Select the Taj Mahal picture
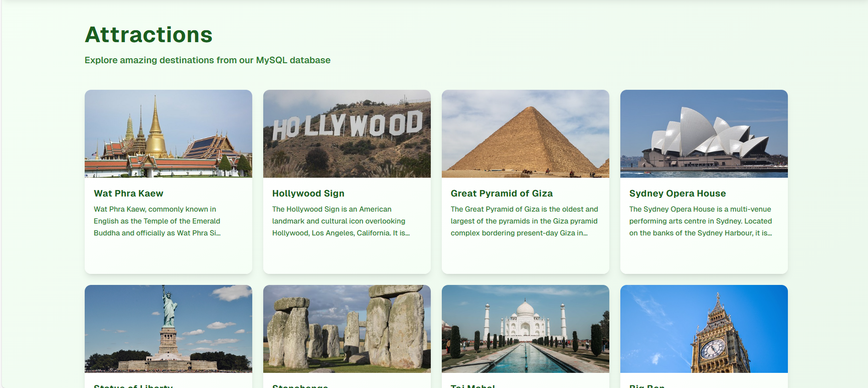Image resolution: width=868 pixels, height=388 pixels. [x=525, y=328]
